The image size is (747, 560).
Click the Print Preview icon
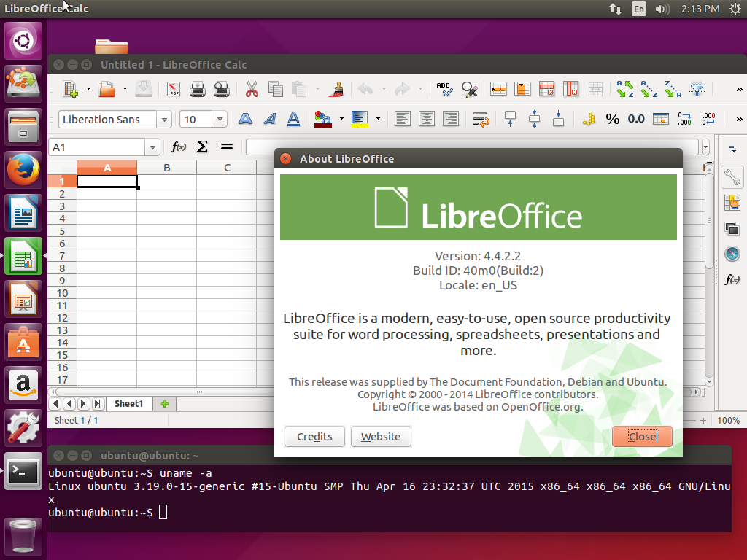coord(222,89)
